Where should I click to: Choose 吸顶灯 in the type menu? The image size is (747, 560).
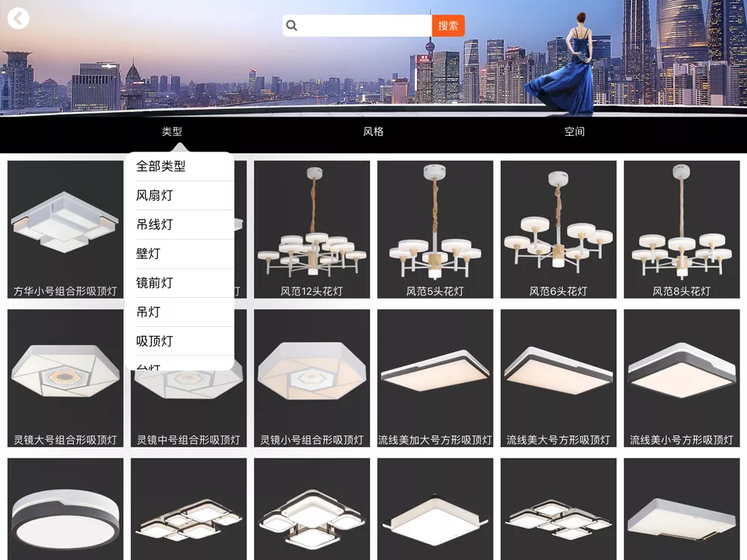coord(155,341)
